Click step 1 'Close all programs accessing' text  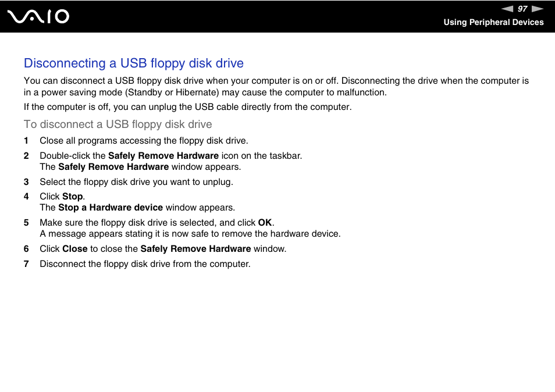pos(144,140)
